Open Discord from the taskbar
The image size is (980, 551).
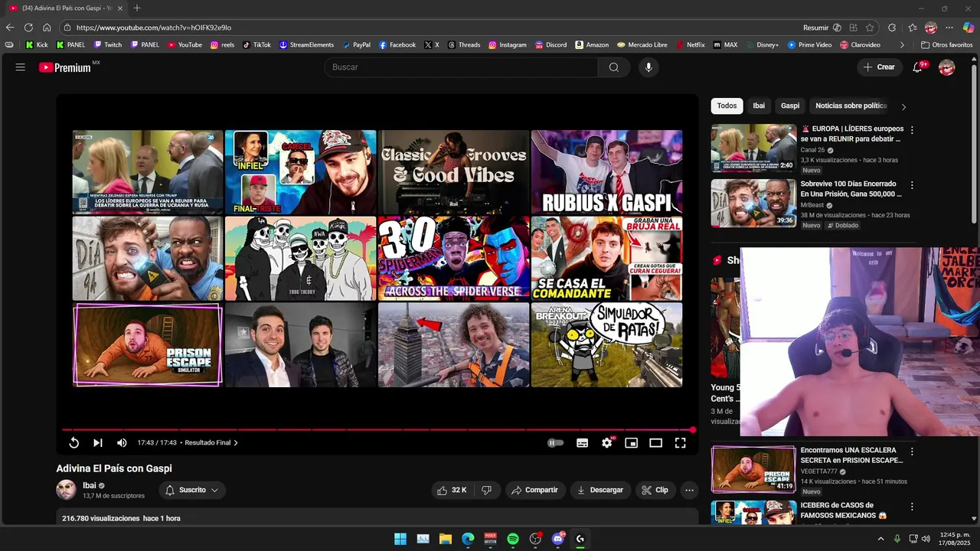point(558,539)
